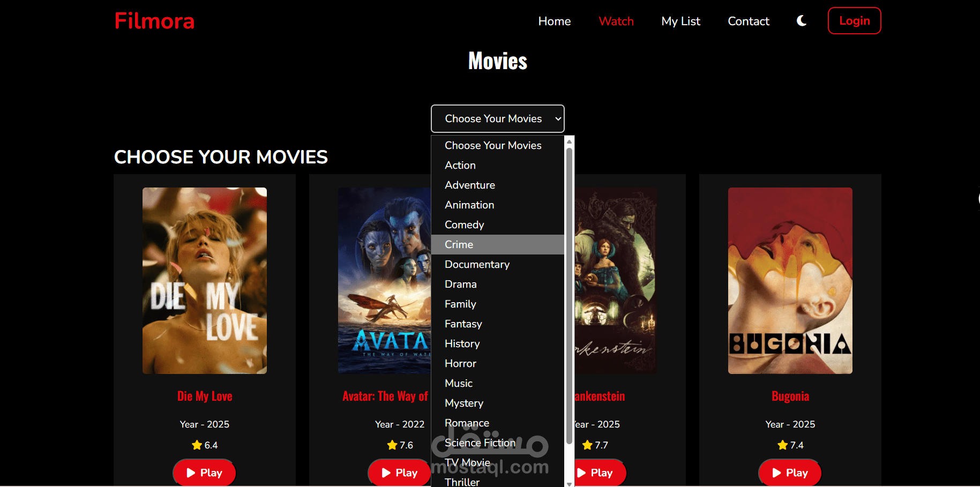This screenshot has width=980, height=487.
Task: Choose Mystery genre option
Action: pyautogui.click(x=498, y=403)
